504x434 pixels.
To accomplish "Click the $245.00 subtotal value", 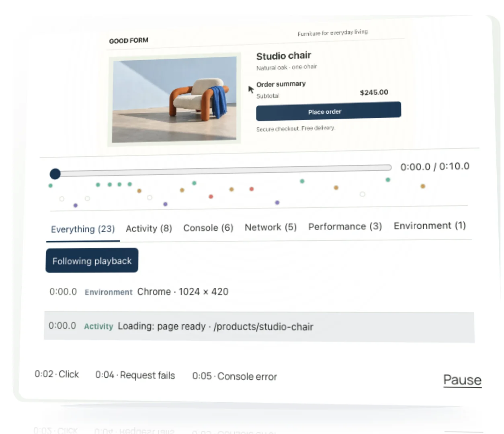I will [x=374, y=92].
